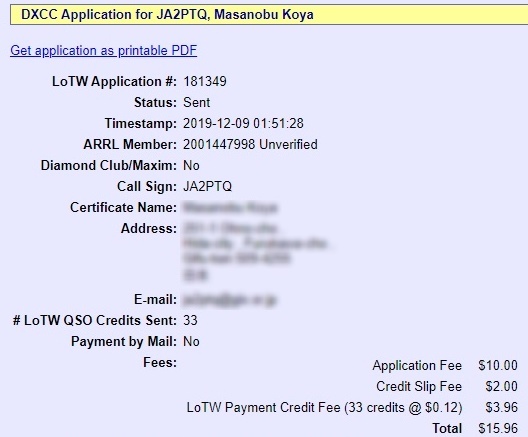Click the LoTW Application number 181349

tap(205, 81)
